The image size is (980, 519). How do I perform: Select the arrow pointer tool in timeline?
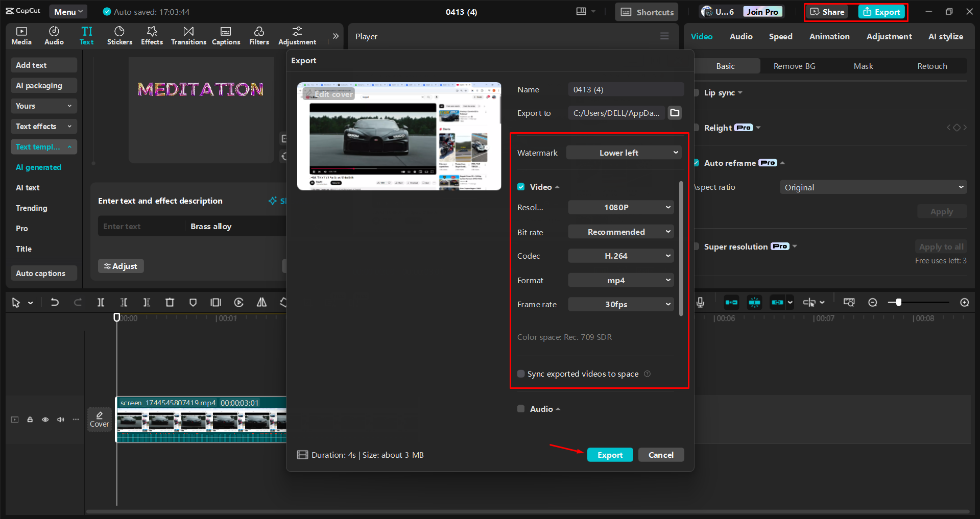pos(16,303)
